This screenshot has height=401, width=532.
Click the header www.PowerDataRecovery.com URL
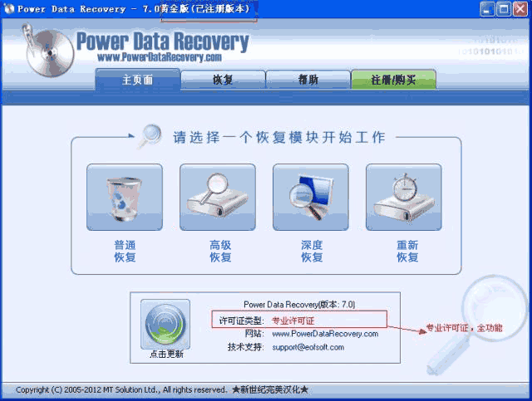160,57
